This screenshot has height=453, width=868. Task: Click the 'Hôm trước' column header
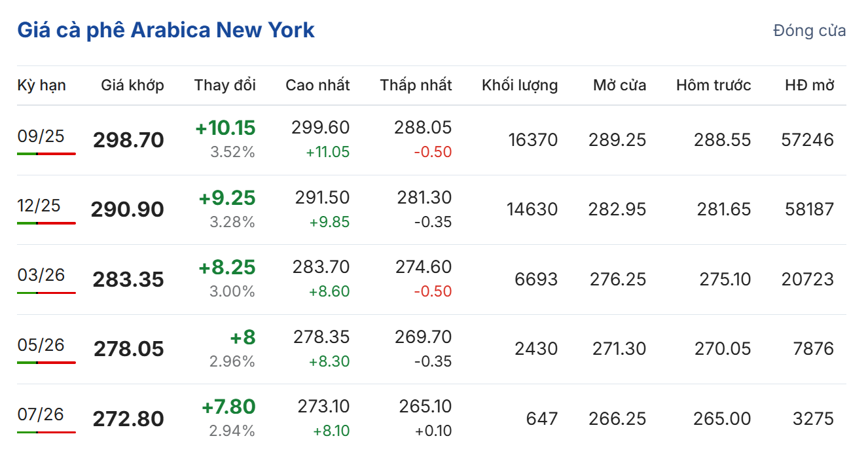[714, 85]
